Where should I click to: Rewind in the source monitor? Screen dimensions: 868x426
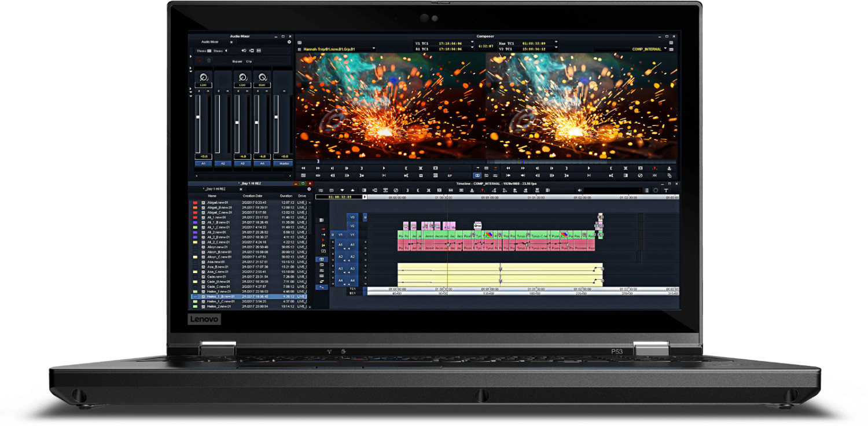[303, 168]
